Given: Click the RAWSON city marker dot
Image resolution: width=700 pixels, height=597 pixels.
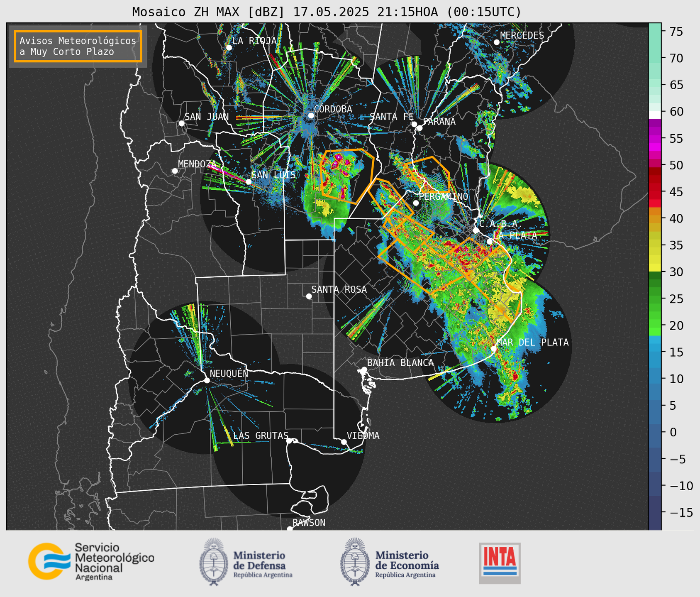Looking at the screenshot, I should [290, 528].
